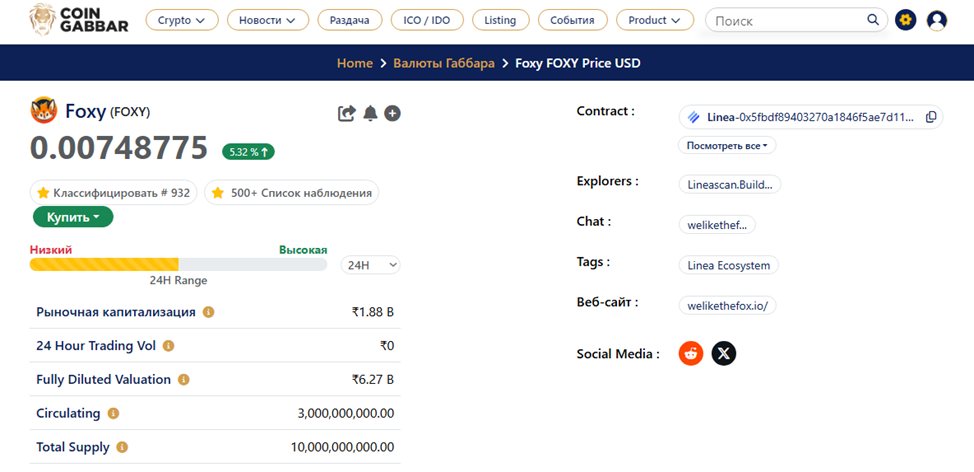The image size is (974, 472).
Task: Click the Поиск search input field
Action: 785,20
